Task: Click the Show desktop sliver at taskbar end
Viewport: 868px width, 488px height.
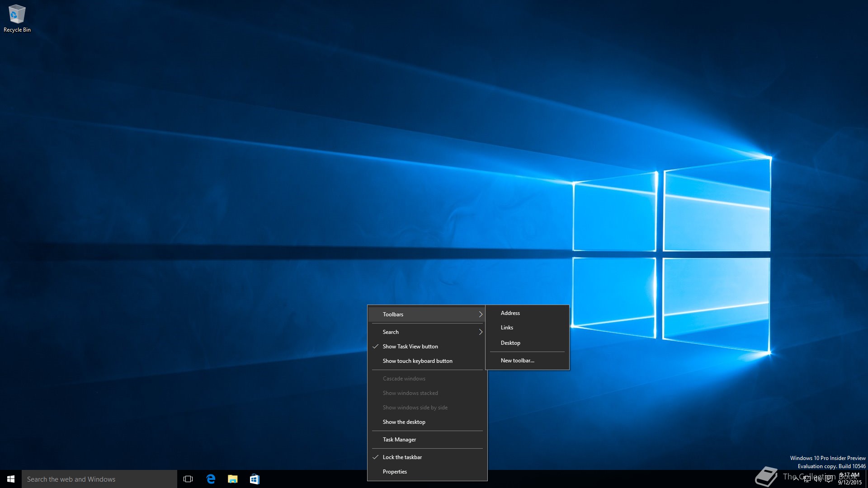Action: click(x=867, y=479)
